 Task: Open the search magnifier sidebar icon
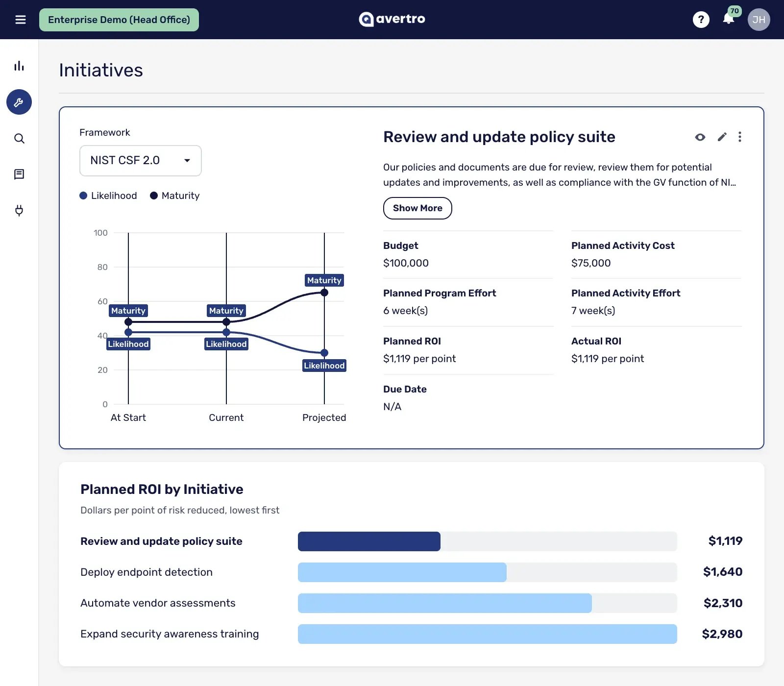[19, 138]
